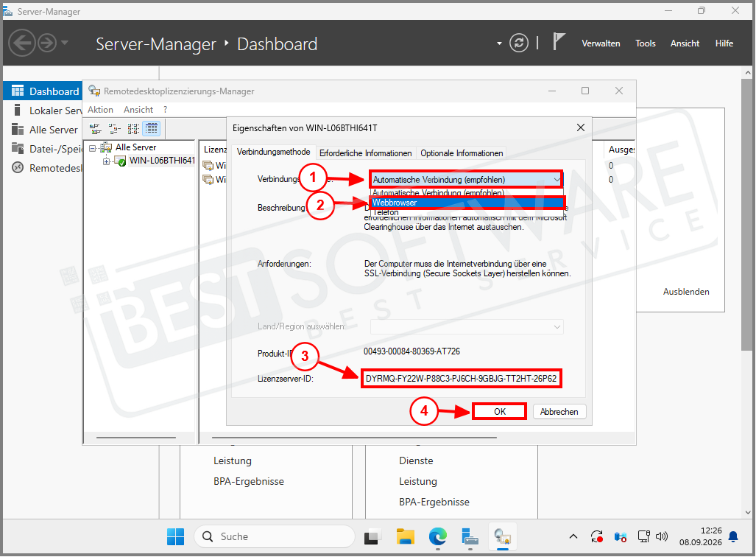Open the Tools menu
The image size is (756, 557).
tap(645, 43)
